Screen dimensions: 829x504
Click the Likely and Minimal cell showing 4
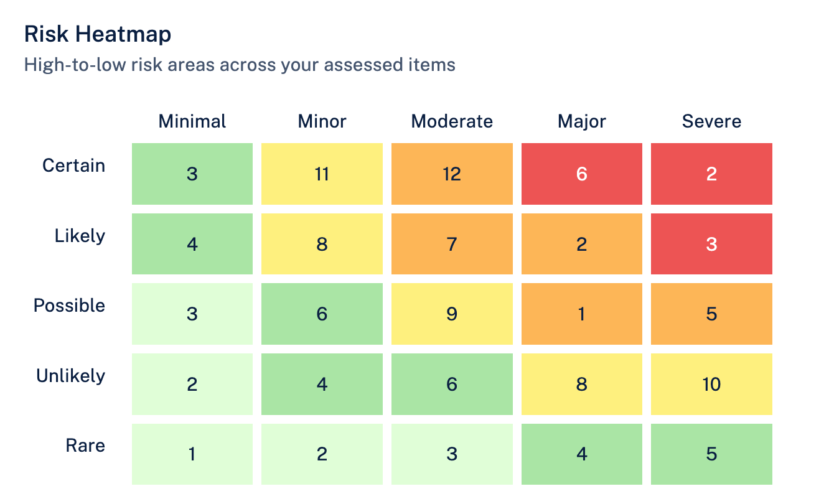click(192, 244)
